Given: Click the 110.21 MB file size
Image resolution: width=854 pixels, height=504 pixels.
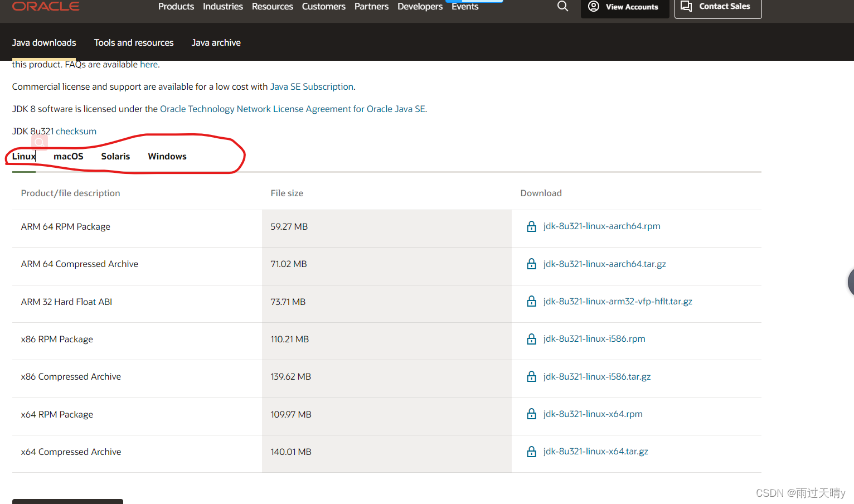Looking at the screenshot, I should tap(290, 339).
